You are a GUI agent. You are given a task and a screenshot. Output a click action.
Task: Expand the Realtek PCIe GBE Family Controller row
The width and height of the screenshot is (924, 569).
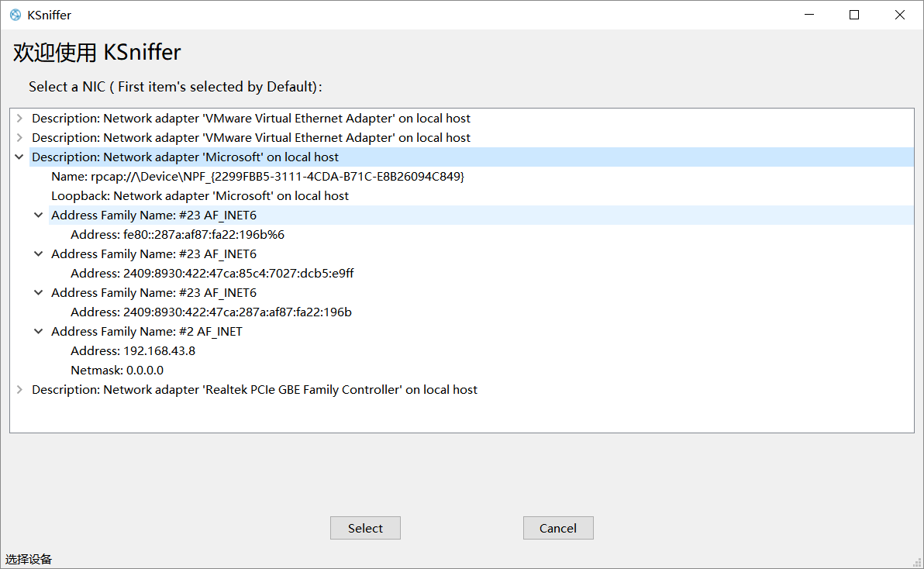[x=19, y=390]
